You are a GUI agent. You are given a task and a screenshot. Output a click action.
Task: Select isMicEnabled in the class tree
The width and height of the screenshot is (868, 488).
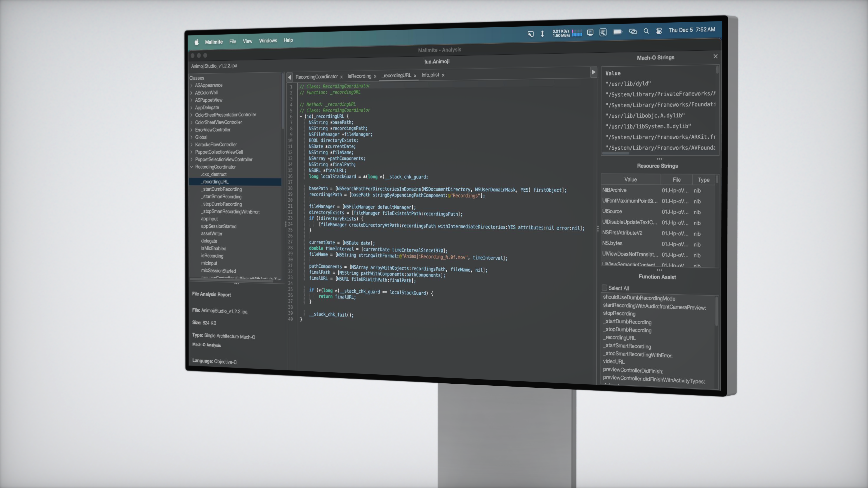214,249
